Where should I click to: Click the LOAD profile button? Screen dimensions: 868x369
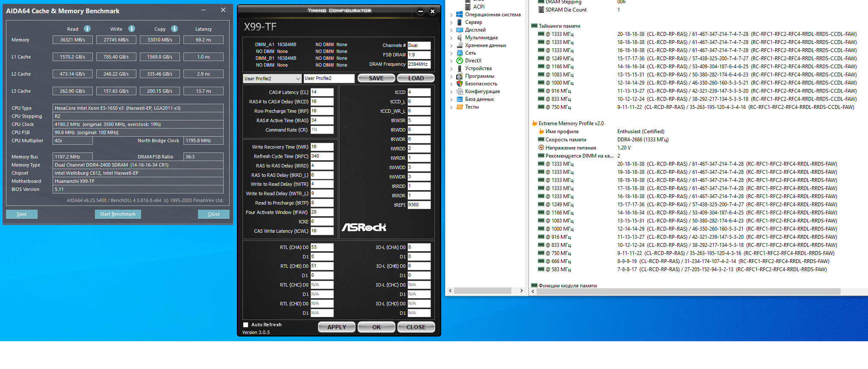416,78
